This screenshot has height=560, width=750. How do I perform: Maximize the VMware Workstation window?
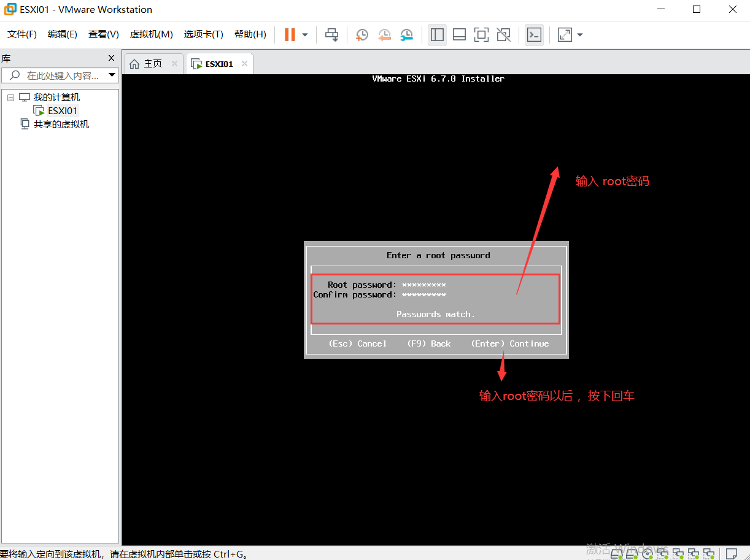click(x=697, y=9)
